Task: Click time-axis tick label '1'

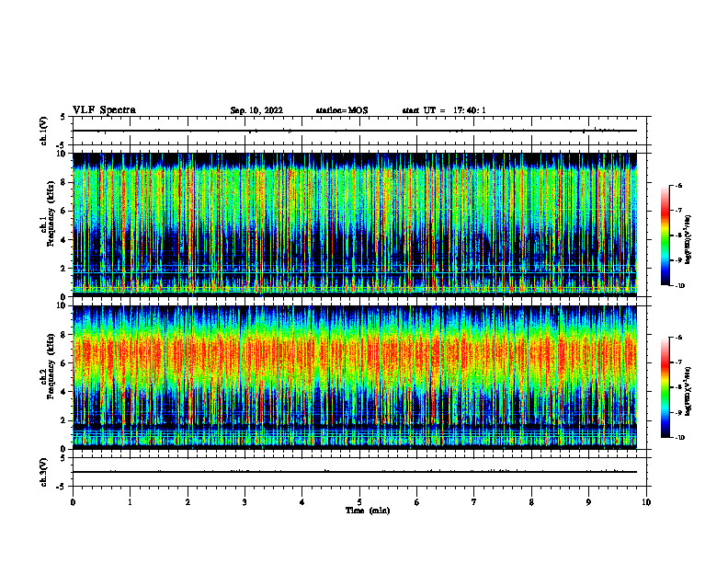Action: point(130,502)
